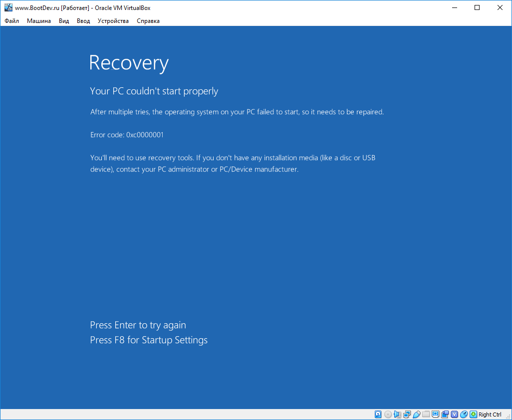Click the VirtualBox title bar app icon
This screenshot has width=512, height=420.
pyautogui.click(x=8, y=7)
